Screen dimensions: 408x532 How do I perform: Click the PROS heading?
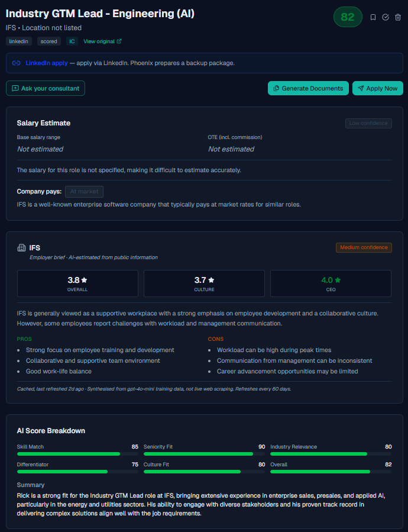pos(24,339)
